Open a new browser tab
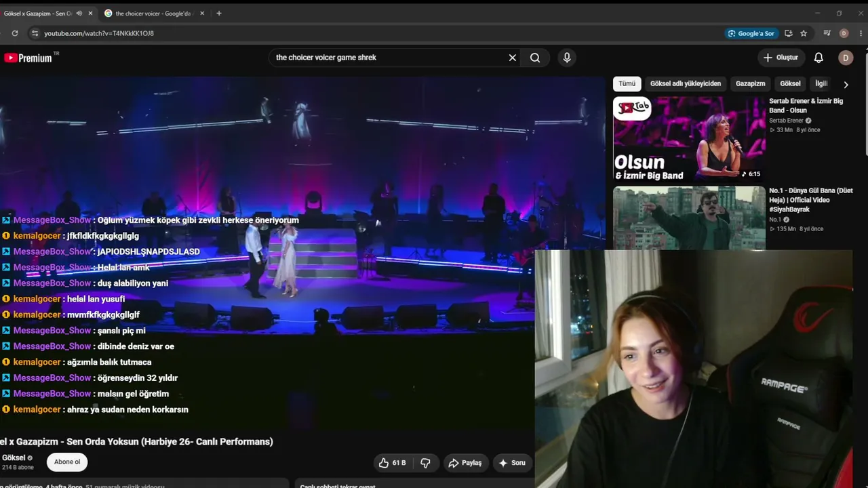This screenshot has width=868, height=488. (218, 14)
